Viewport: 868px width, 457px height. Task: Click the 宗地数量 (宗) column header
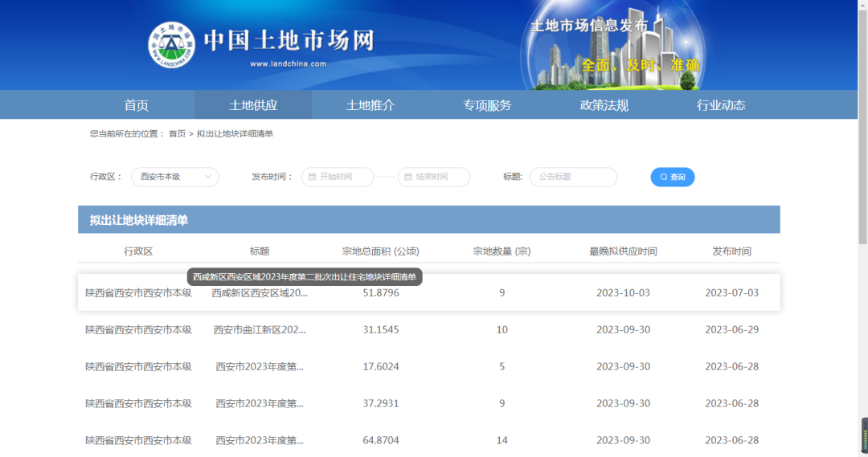(x=502, y=251)
